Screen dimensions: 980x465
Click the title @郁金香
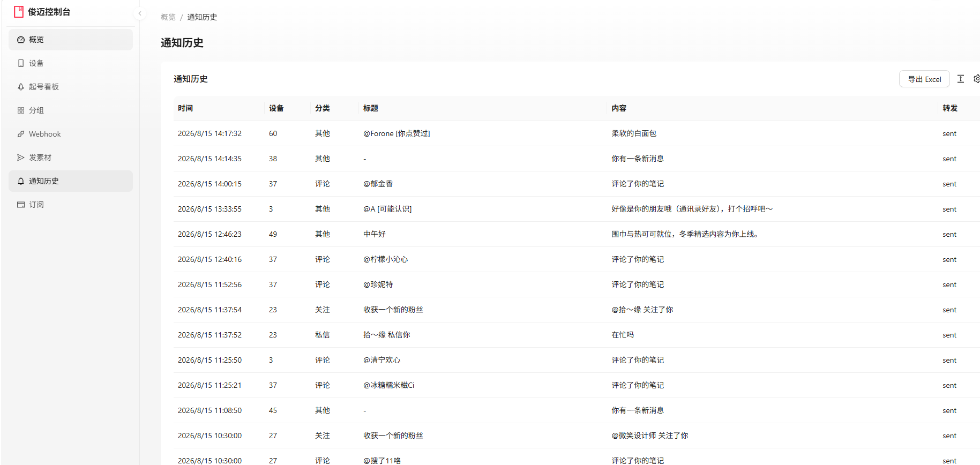point(378,184)
